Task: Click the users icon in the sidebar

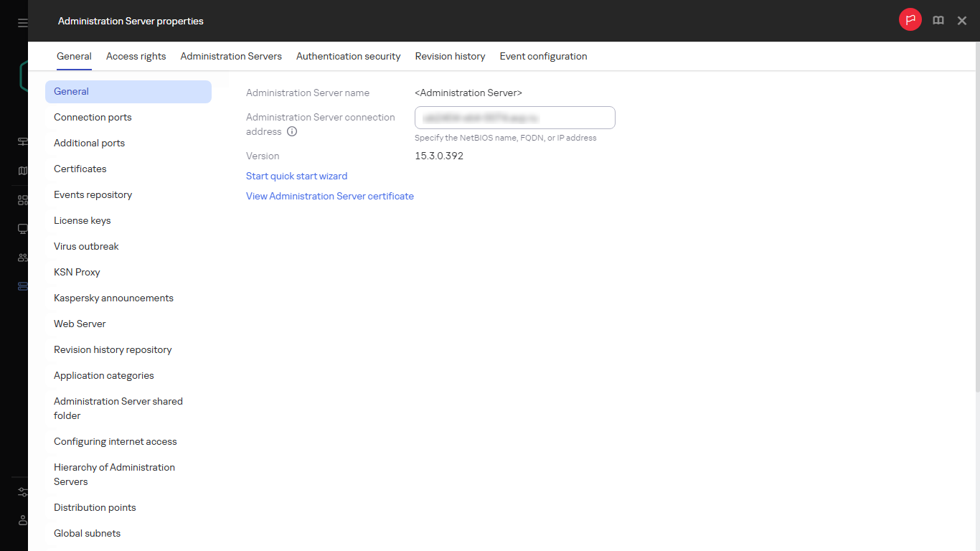Action: click(22, 257)
